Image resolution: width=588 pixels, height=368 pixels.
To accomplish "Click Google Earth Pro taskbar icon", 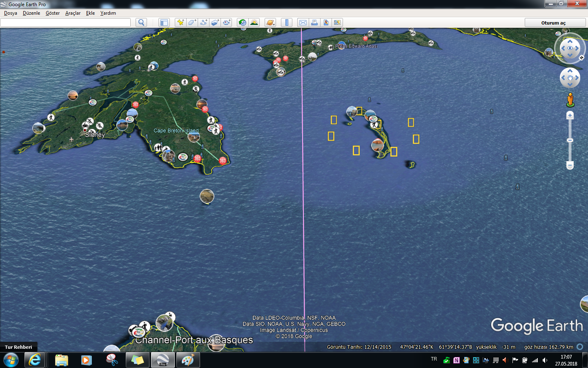I will click(163, 360).
